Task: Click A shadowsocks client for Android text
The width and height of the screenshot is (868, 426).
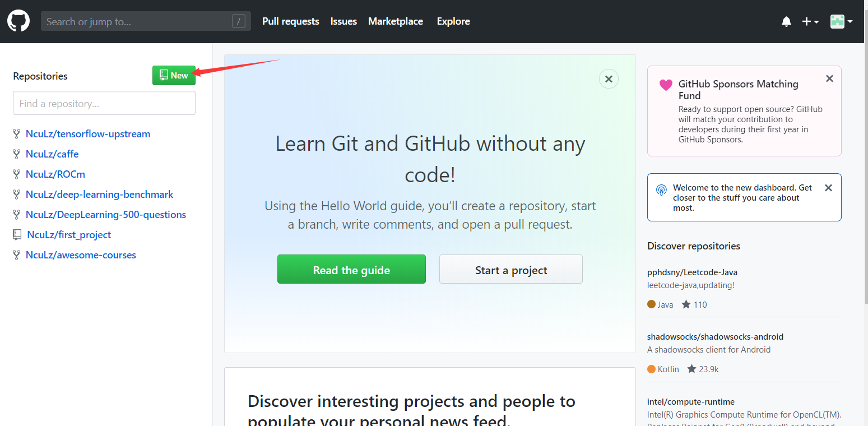Action: click(x=709, y=350)
